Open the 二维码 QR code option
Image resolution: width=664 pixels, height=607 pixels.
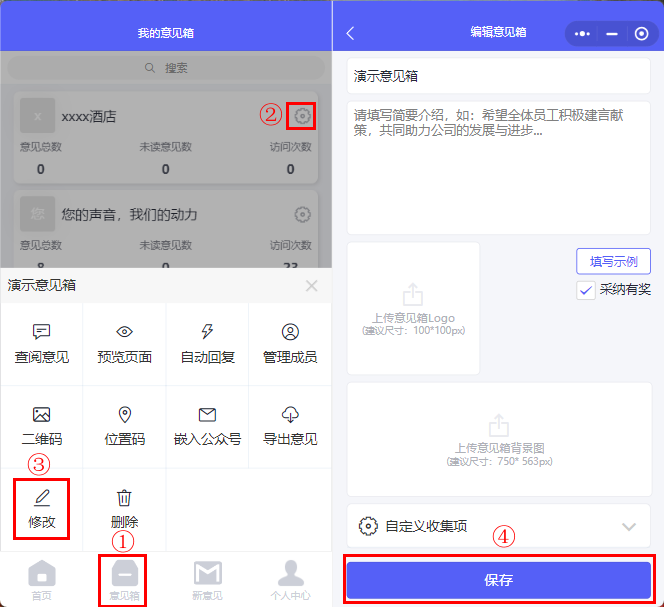coord(42,427)
